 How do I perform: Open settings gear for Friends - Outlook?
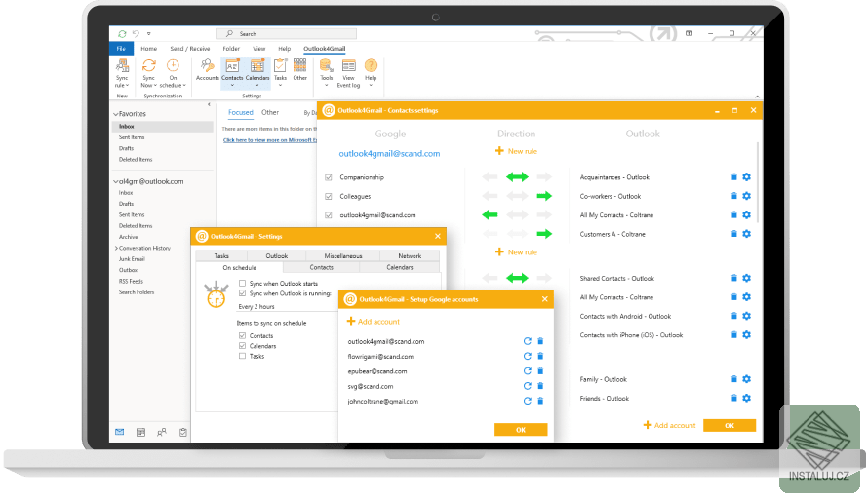click(x=747, y=398)
